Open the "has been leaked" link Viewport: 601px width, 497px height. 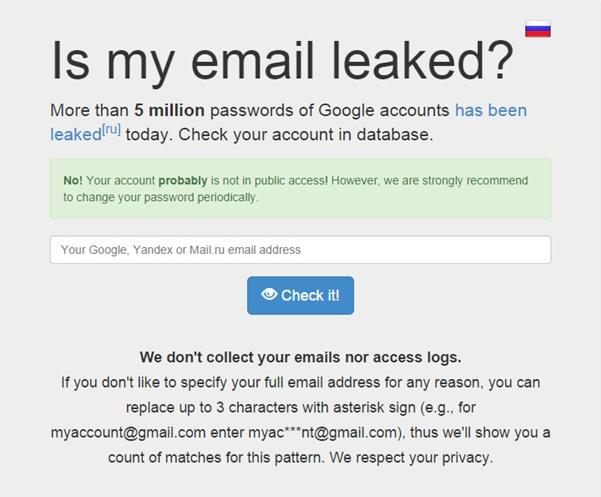[x=490, y=110]
